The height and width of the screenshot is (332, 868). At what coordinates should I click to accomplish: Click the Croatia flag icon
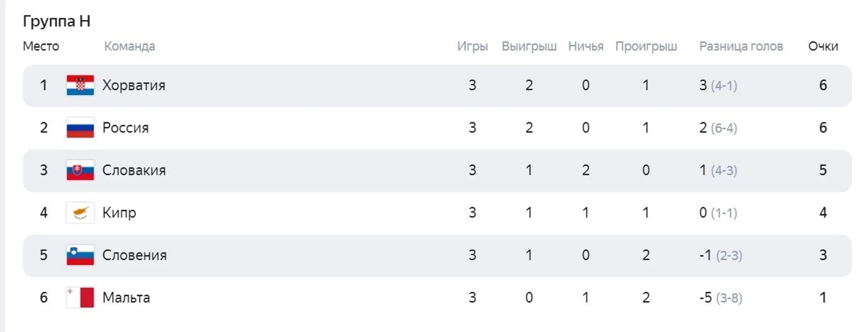pyautogui.click(x=80, y=86)
